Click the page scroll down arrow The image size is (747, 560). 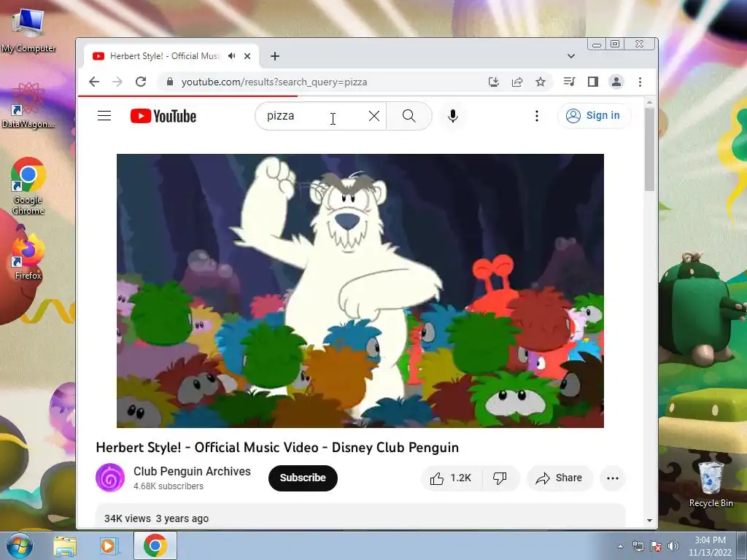click(649, 521)
